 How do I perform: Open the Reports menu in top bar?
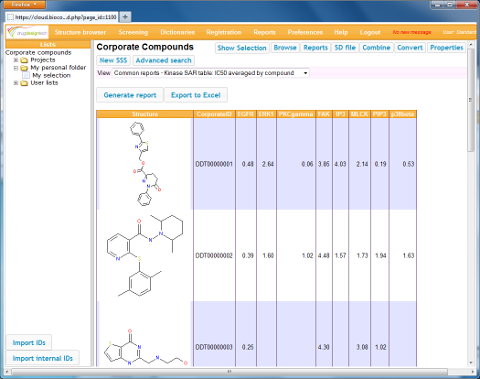(264, 32)
